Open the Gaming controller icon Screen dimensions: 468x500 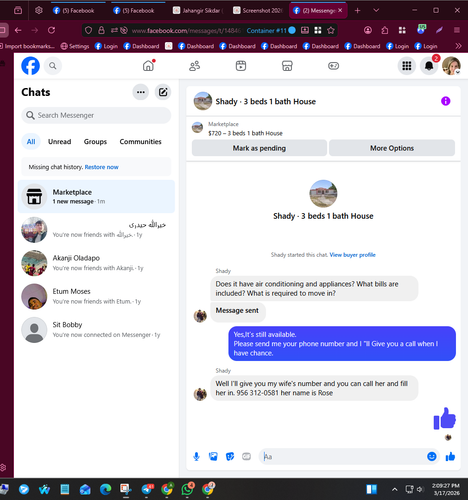pyautogui.click(x=333, y=66)
